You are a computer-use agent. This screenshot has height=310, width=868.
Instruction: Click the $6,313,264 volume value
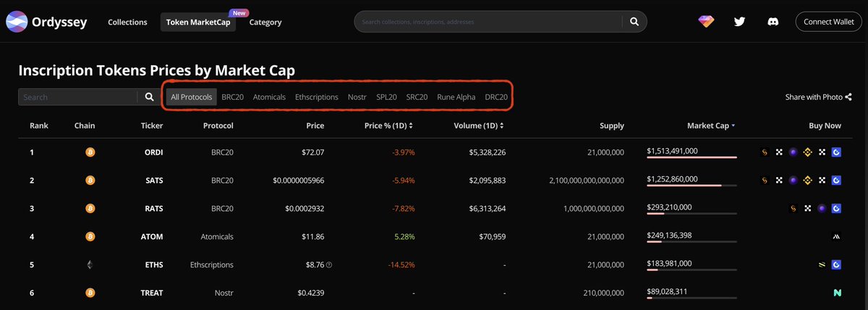[x=487, y=208]
